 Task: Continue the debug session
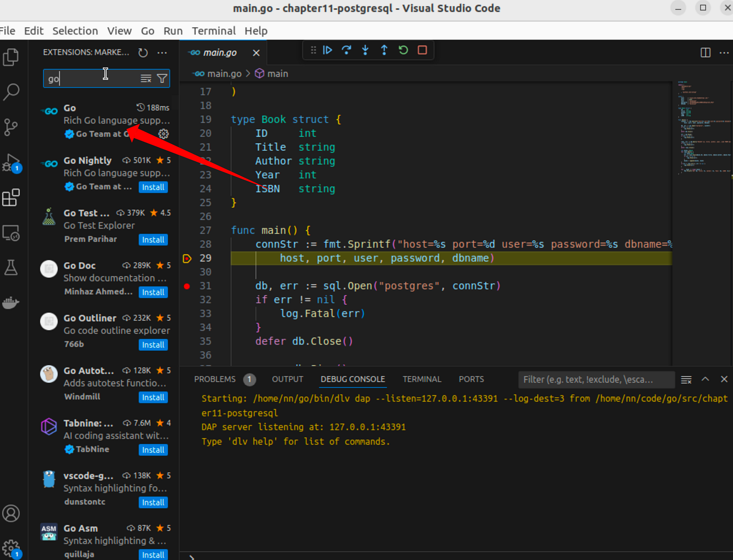pos(328,50)
